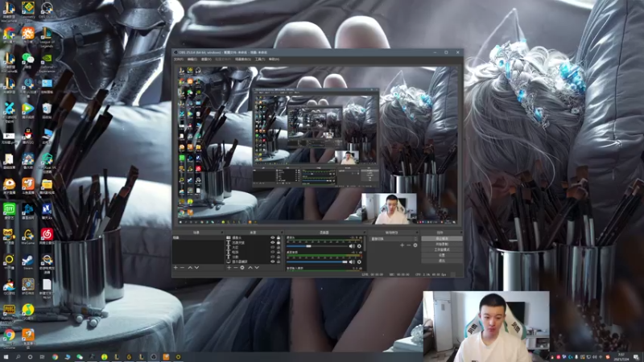Move the selected source down in the list
Image resolution: width=644 pixels, height=362 pixels.
pyautogui.click(x=257, y=268)
